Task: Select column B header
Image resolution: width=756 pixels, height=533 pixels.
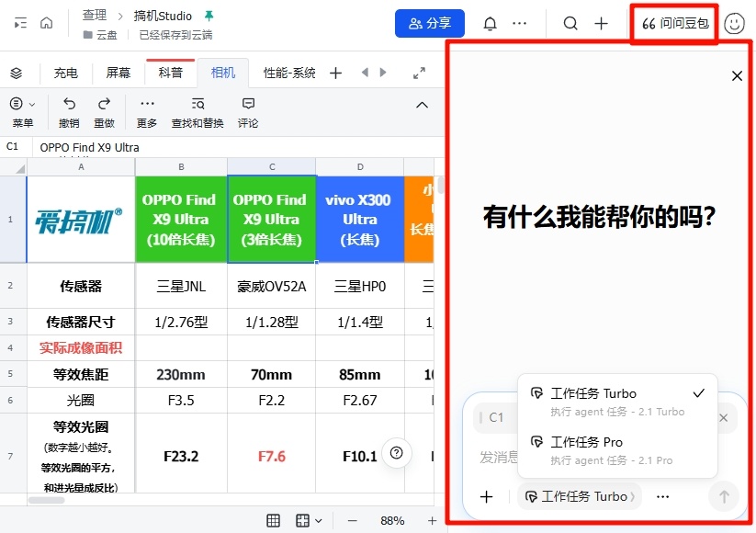Action: coord(181,167)
